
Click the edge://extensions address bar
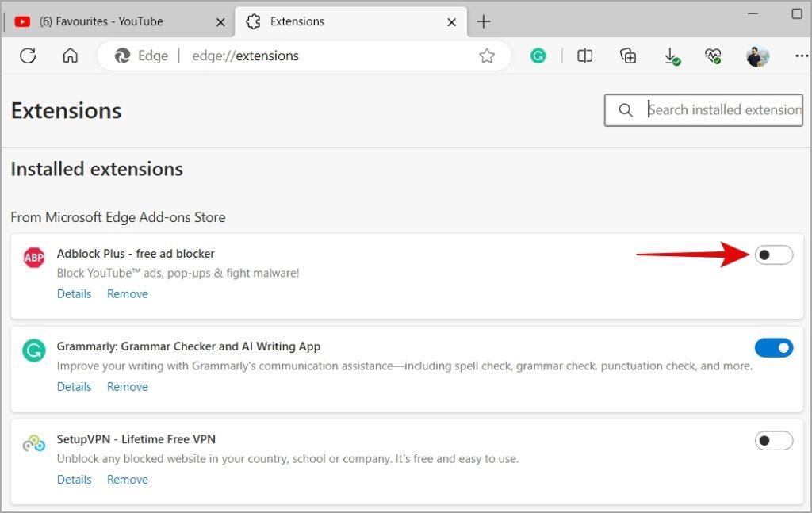304,56
